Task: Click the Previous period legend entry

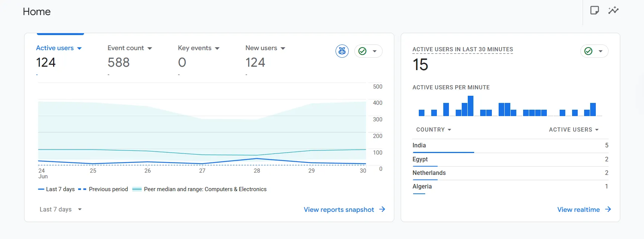Action: [103, 189]
